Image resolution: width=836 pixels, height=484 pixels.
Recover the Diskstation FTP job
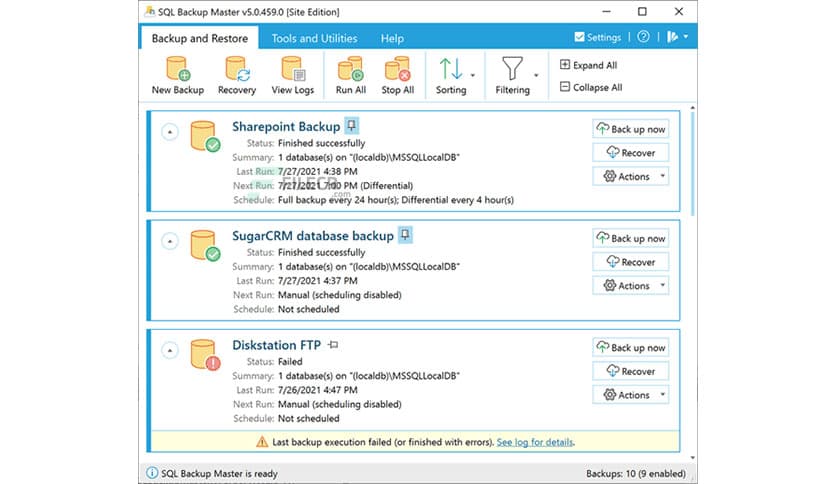coord(631,372)
